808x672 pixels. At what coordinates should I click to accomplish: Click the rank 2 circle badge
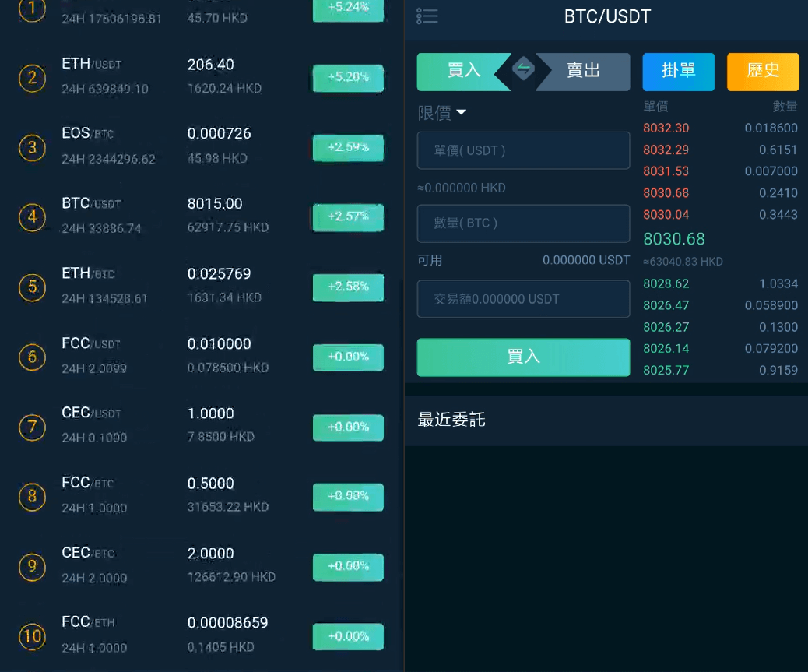[x=32, y=78]
